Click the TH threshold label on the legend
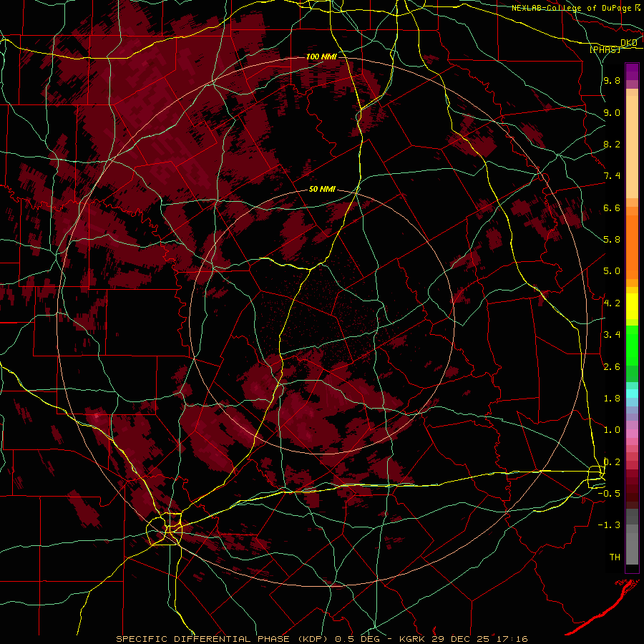This screenshot has height=644, width=644. click(615, 557)
